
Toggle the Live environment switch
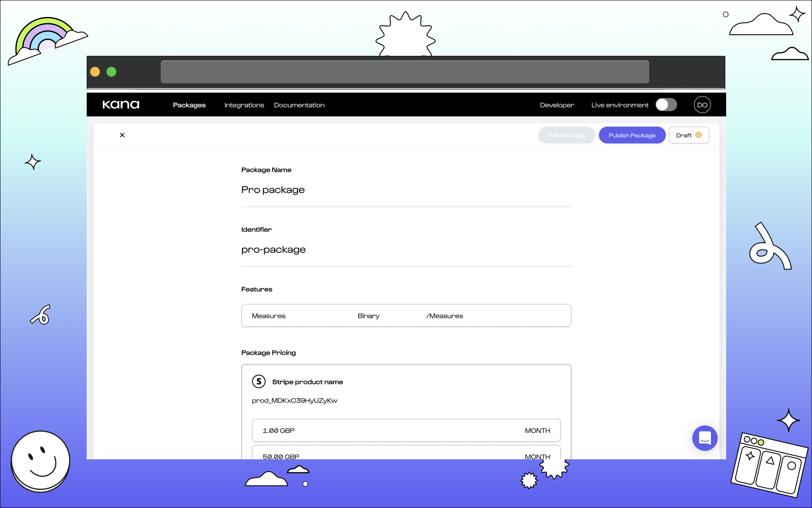(666, 105)
